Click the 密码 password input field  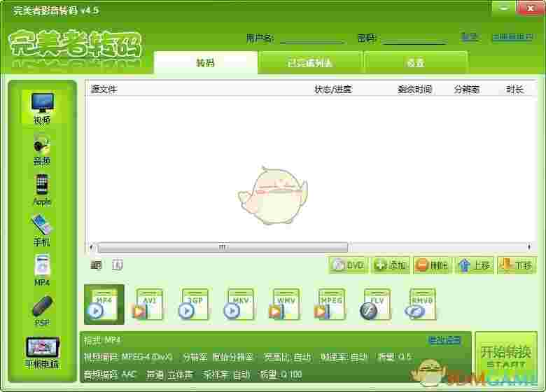tap(414, 38)
